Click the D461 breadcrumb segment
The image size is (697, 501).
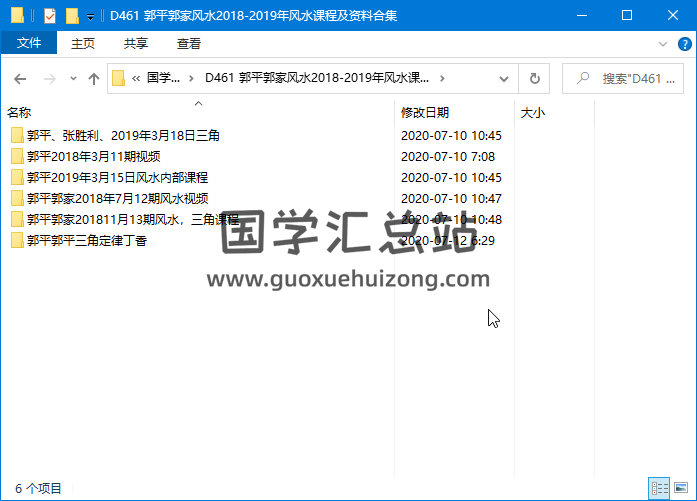(x=316, y=78)
